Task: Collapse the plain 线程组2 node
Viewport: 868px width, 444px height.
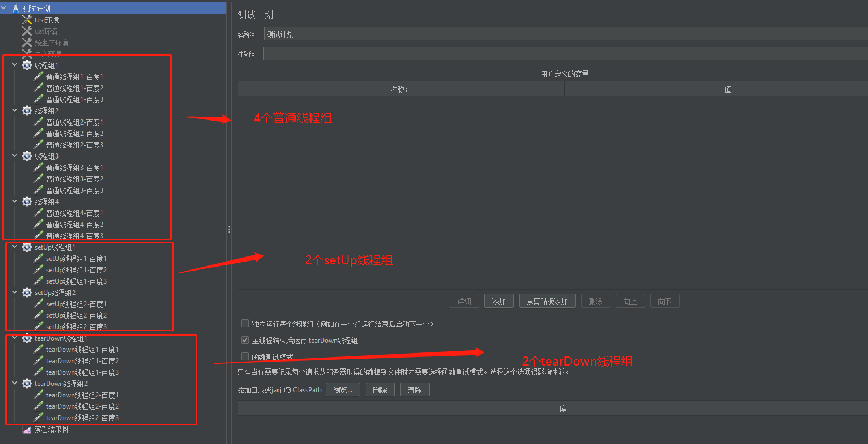Action: coord(15,111)
